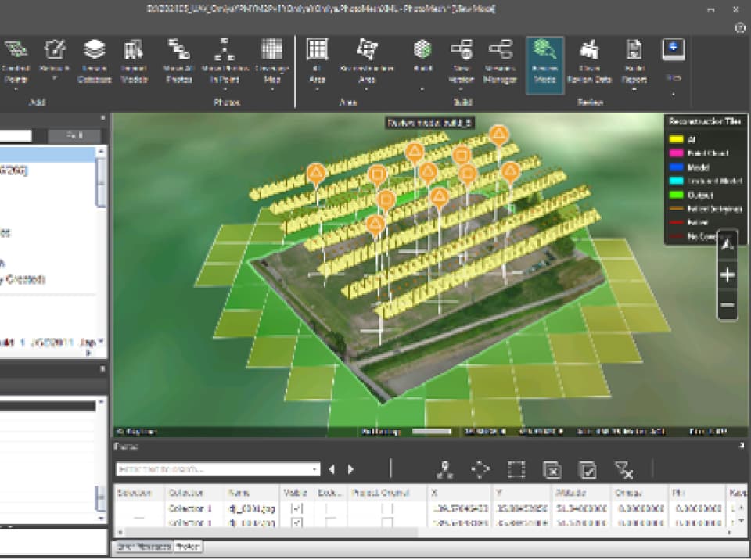
Task: Toggle Visible checkbox for dji_0002.jpg
Action: pyautogui.click(x=296, y=522)
